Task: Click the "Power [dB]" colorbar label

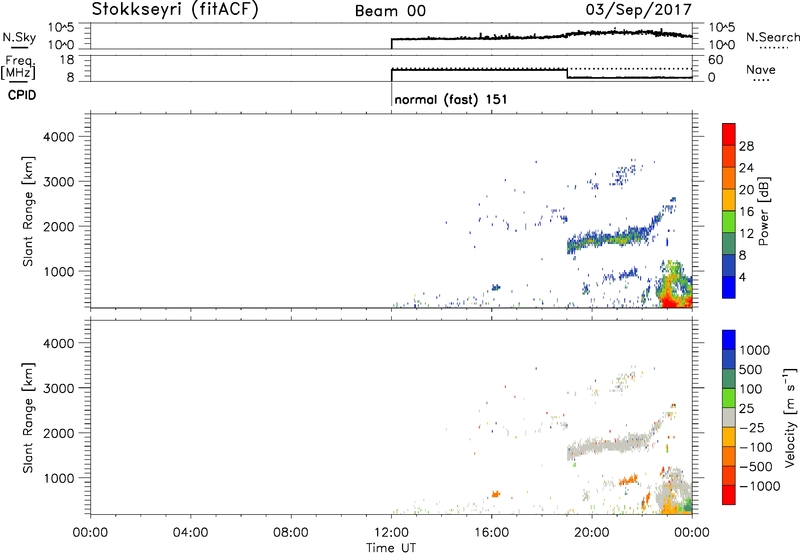Action: [x=763, y=211]
